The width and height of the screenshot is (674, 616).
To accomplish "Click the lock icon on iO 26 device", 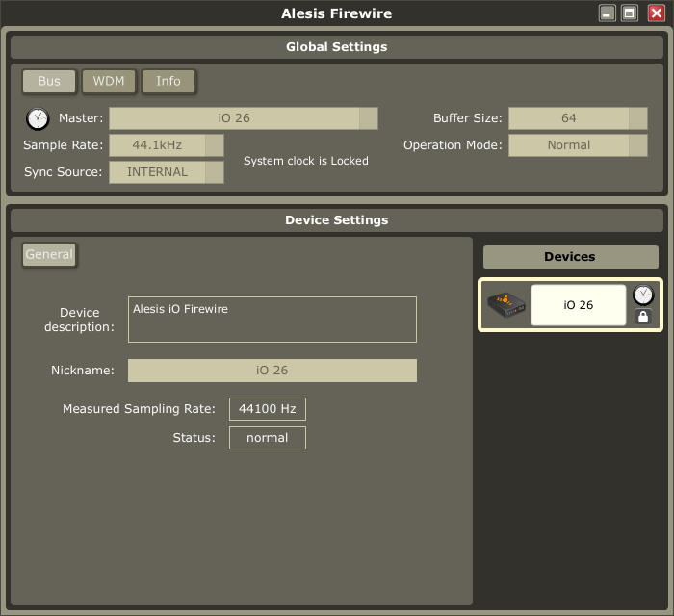I will [643, 317].
